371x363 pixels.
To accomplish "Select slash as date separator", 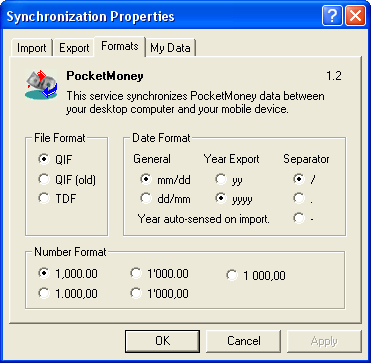I will pyautogui.click(x=304, y=180).
